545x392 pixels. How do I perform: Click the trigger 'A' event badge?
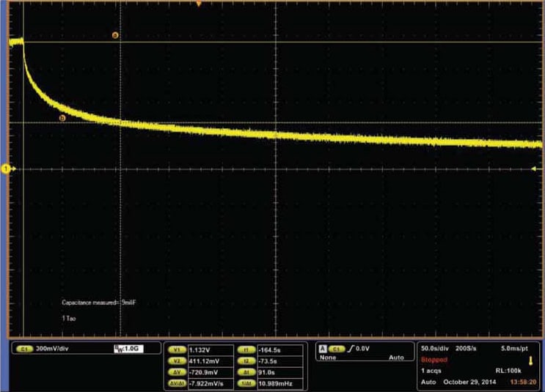[323, 349]
